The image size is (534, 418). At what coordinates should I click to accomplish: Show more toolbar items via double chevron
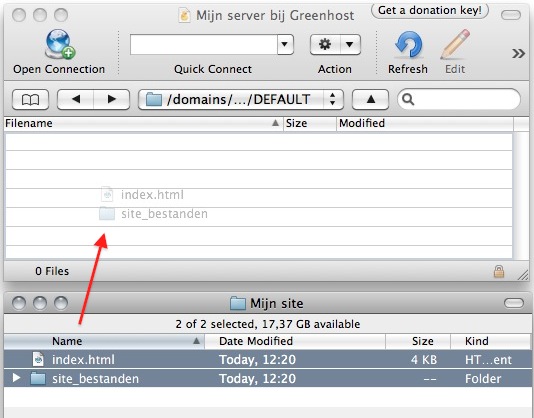coord(518,53)
